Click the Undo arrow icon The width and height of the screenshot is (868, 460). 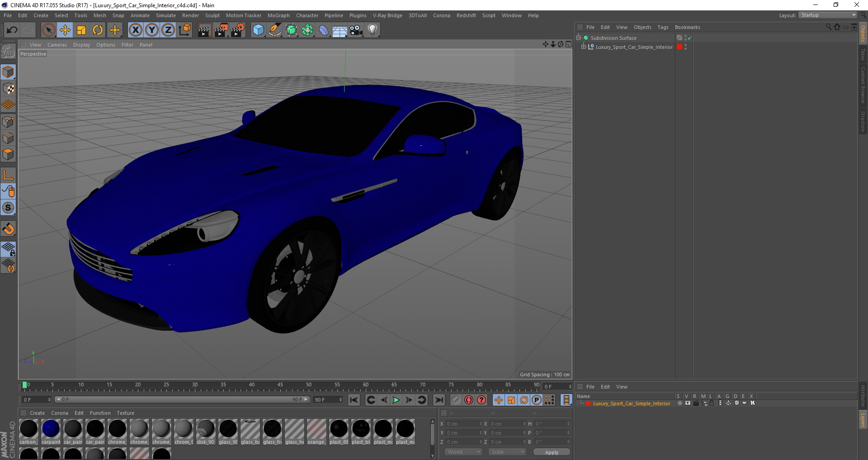click(12, 30)
